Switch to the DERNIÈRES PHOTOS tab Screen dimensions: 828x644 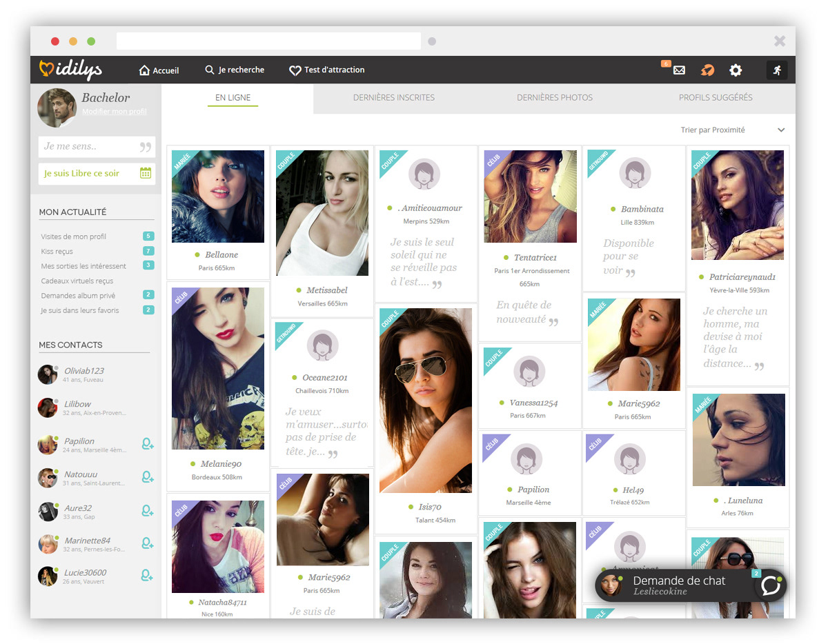coord(555,98)
